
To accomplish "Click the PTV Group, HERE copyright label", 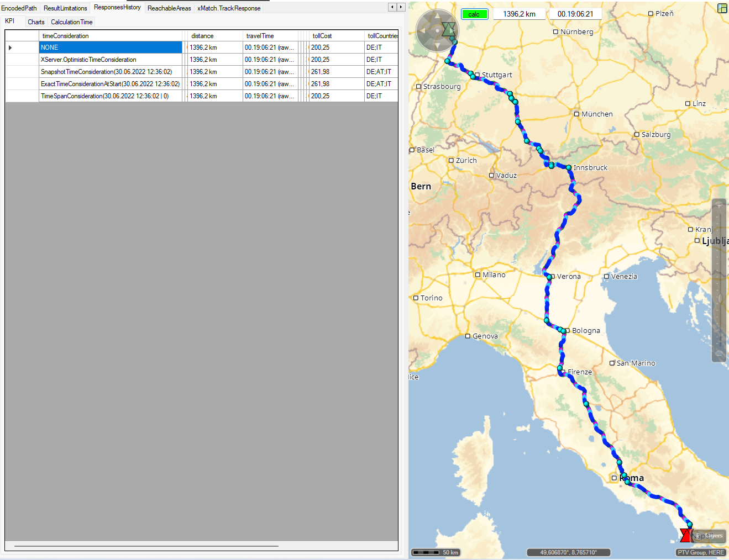I will [x=700, y=552].
